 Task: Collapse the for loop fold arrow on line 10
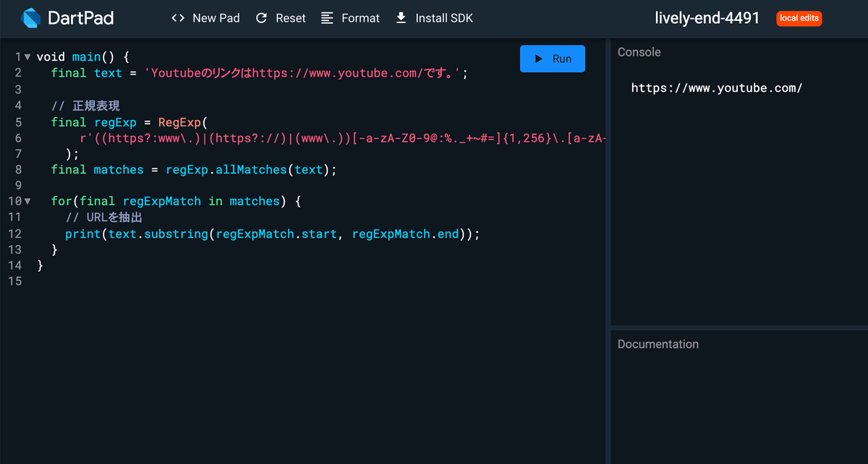(x=27, y=201)
